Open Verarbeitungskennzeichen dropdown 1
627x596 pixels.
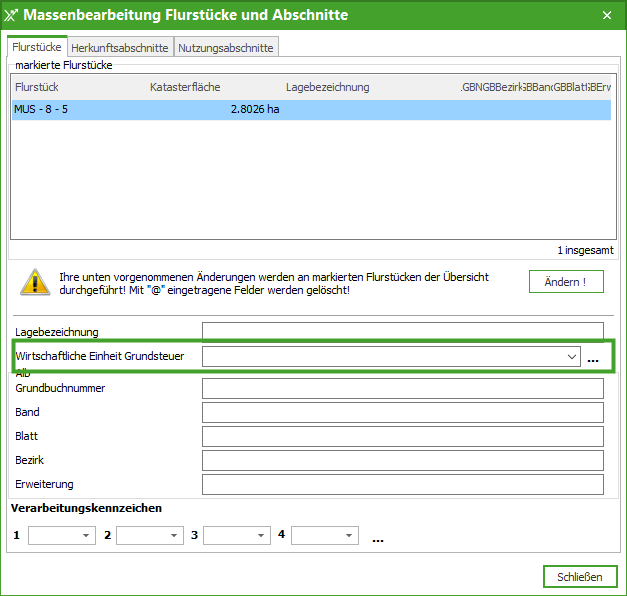84,536
